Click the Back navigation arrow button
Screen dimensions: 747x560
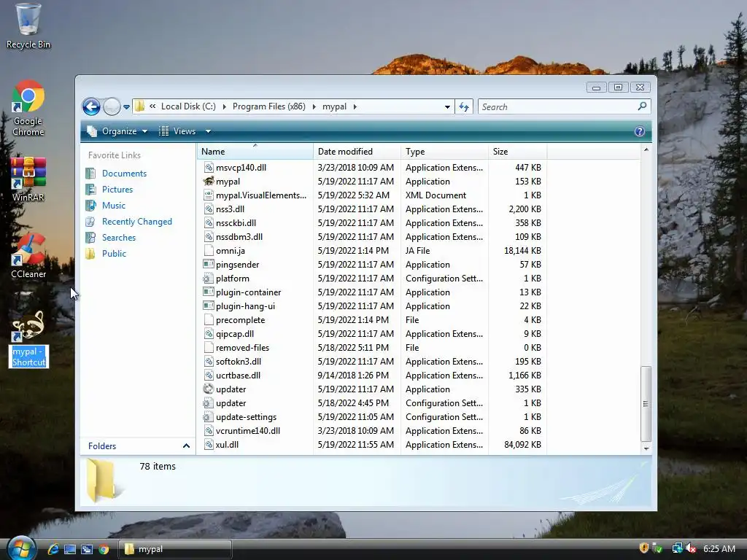click(91, 106)
